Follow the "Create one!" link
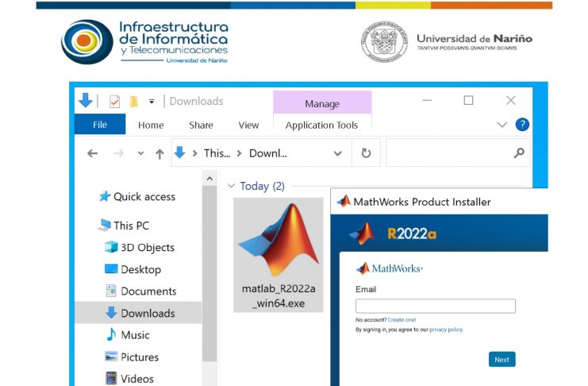The image size is (588, 386). [x=402, y=320]
